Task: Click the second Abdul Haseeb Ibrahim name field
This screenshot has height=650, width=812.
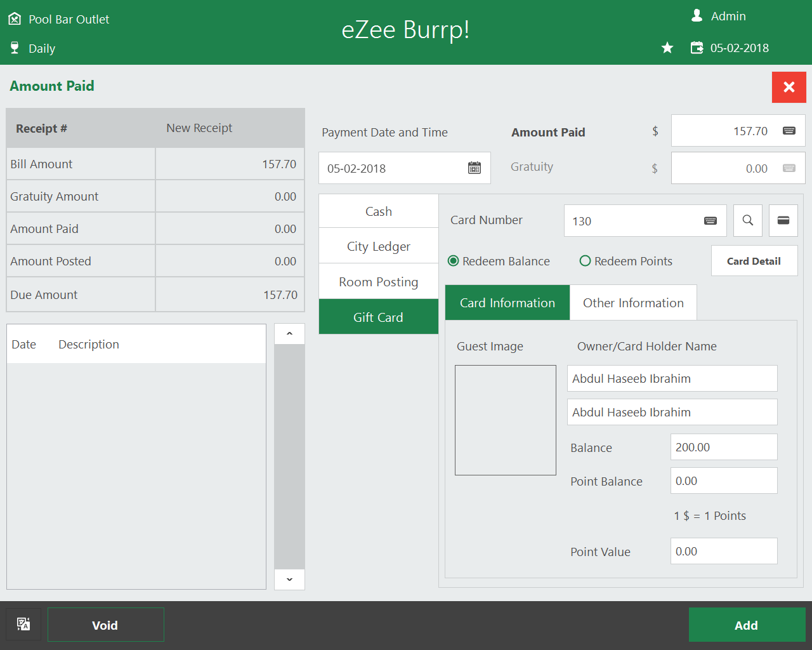Action: (672, 412)
